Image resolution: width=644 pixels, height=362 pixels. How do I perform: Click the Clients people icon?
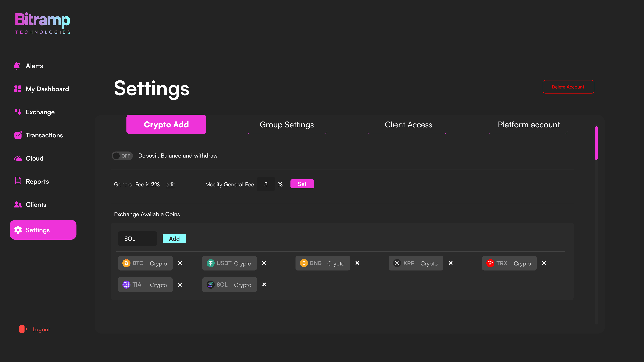click(18, 205)
